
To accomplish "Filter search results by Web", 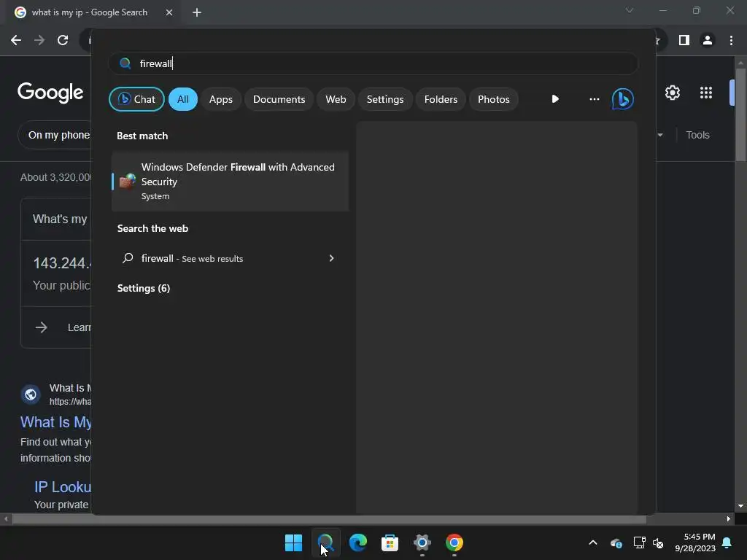I will tap(336, 99).
